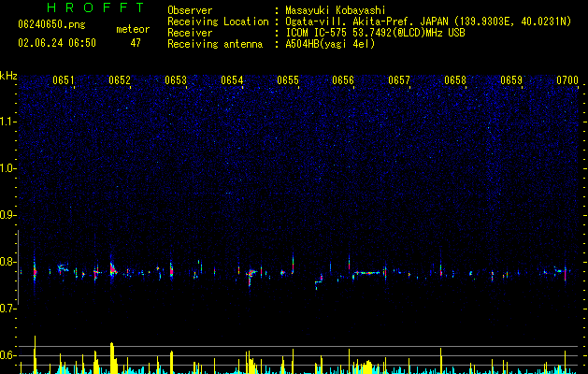
Task: Click the Receiver label
Action: (x=190, y=33)
